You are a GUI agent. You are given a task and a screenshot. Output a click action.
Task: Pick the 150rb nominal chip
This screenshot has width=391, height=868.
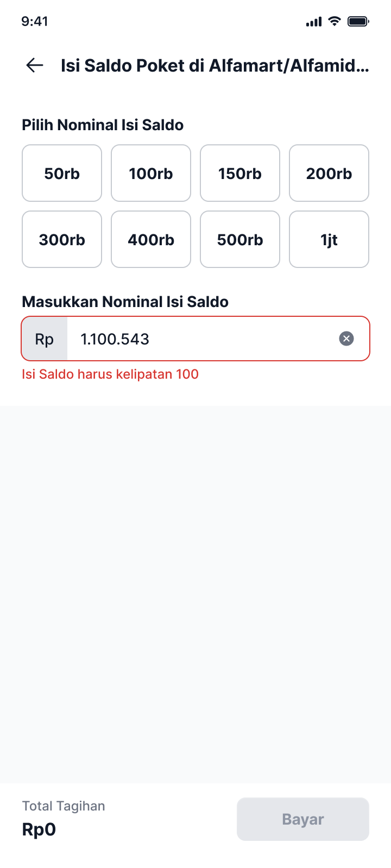(x=240, y=173)
